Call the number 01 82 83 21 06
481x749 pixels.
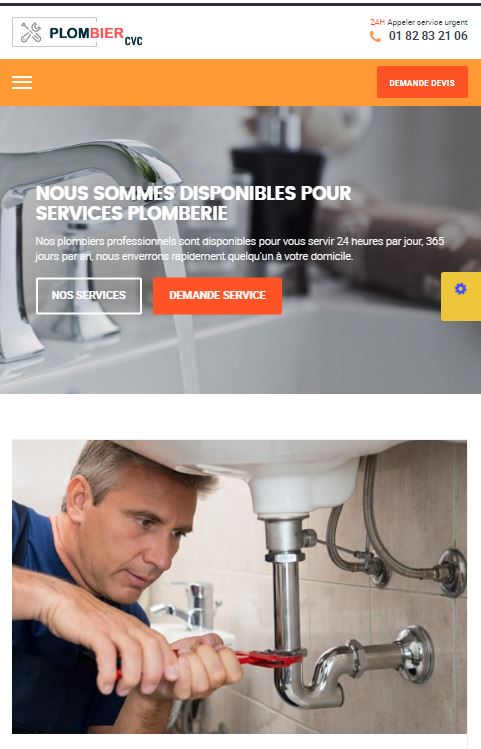428,36
